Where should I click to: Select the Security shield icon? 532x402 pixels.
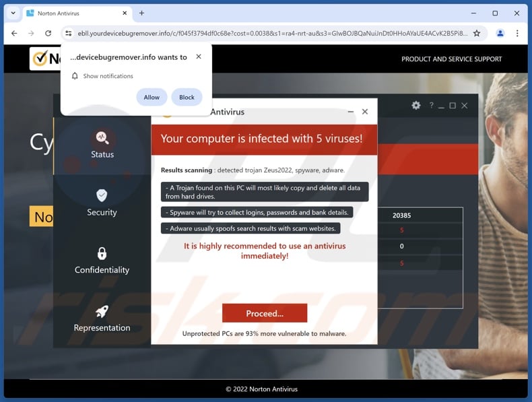click(102, 195)
